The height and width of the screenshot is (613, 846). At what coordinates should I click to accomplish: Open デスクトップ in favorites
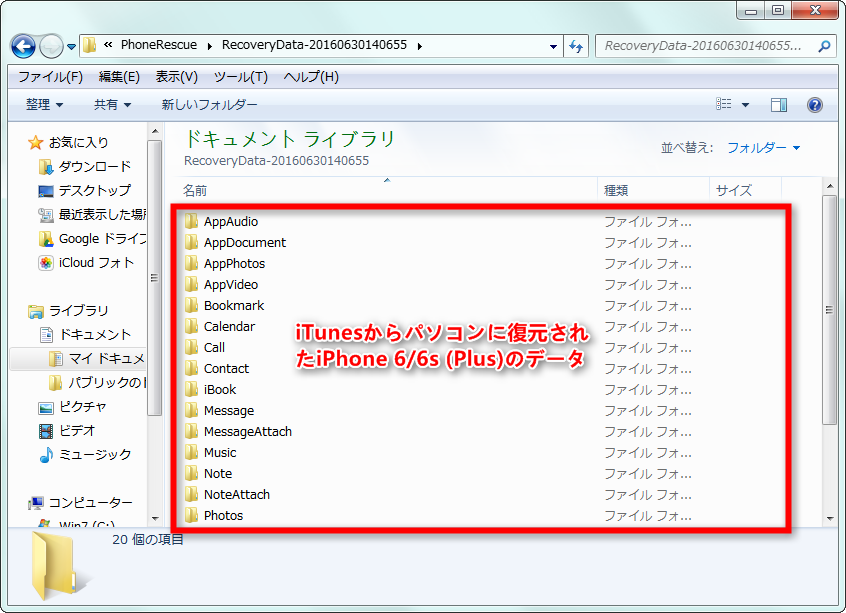[94, 190]
